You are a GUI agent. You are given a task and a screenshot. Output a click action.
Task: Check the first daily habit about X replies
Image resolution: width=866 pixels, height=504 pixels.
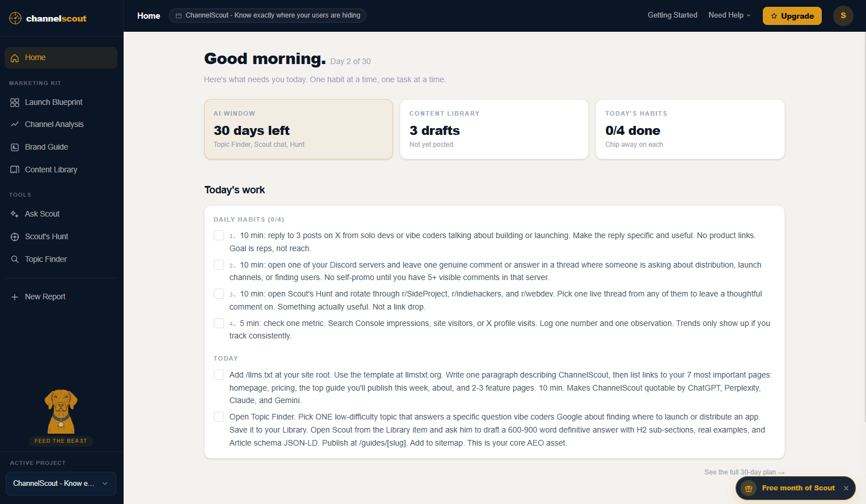coord(219,235)
